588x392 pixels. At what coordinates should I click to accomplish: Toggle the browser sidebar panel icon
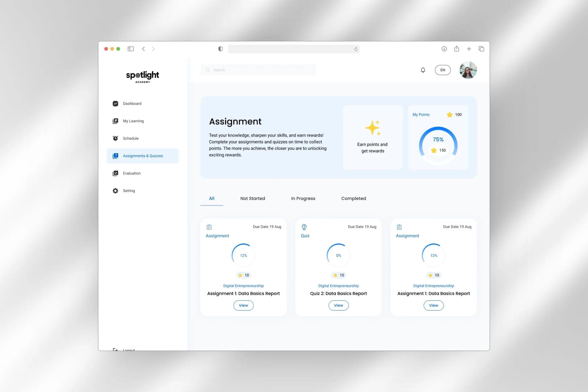click(131, 49)
